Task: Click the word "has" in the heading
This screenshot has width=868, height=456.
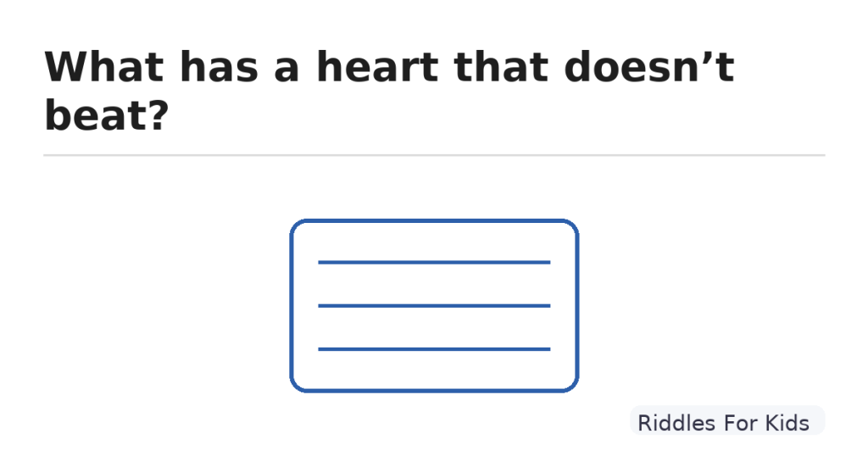Action: point(219,67)
